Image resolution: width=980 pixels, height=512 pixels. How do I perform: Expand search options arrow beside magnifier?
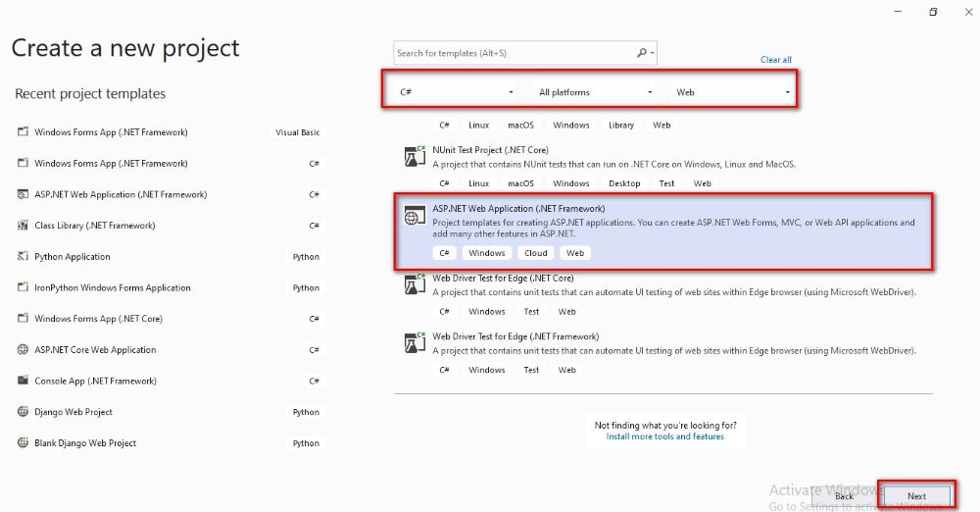click(x=652, y=54)
